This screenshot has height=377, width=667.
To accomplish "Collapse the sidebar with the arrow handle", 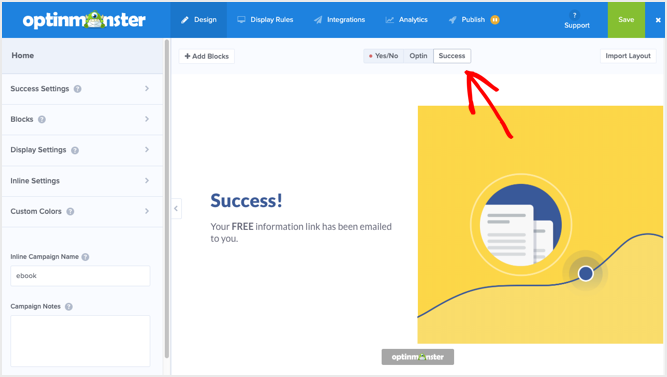I will pyautogui.click(x=176, y=208).
